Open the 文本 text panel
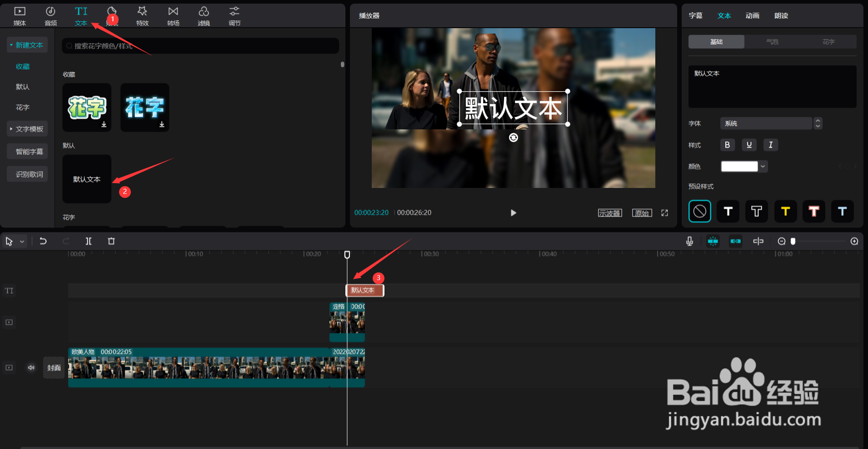 81,16
